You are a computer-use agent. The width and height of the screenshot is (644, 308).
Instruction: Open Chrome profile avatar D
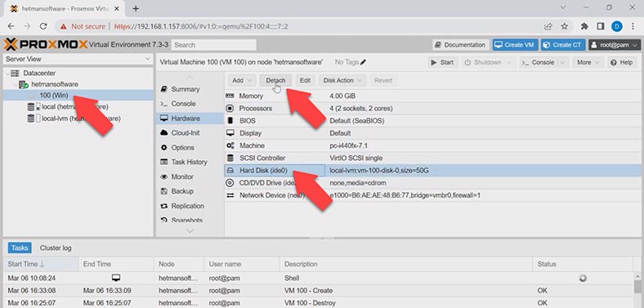click(616, 26)
